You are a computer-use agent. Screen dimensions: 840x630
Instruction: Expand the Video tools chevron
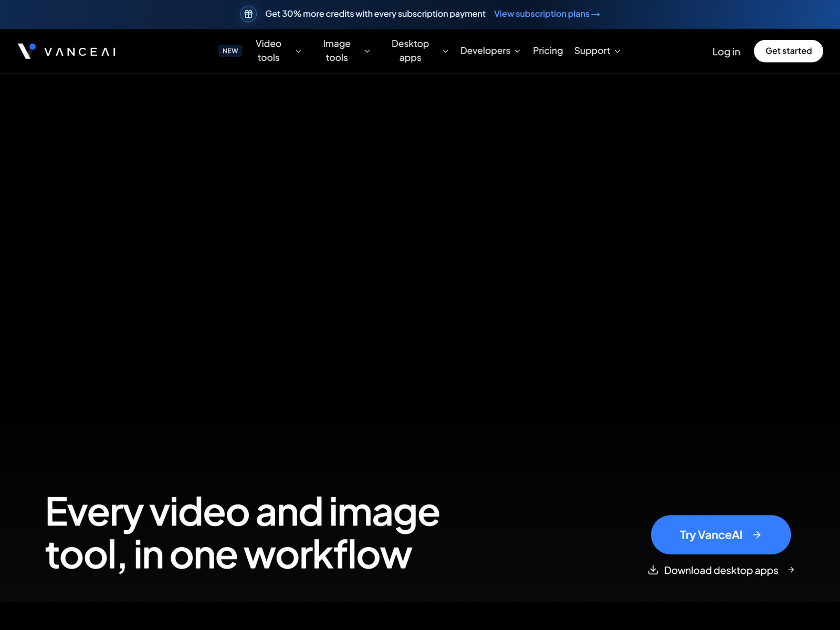point(298,51)
